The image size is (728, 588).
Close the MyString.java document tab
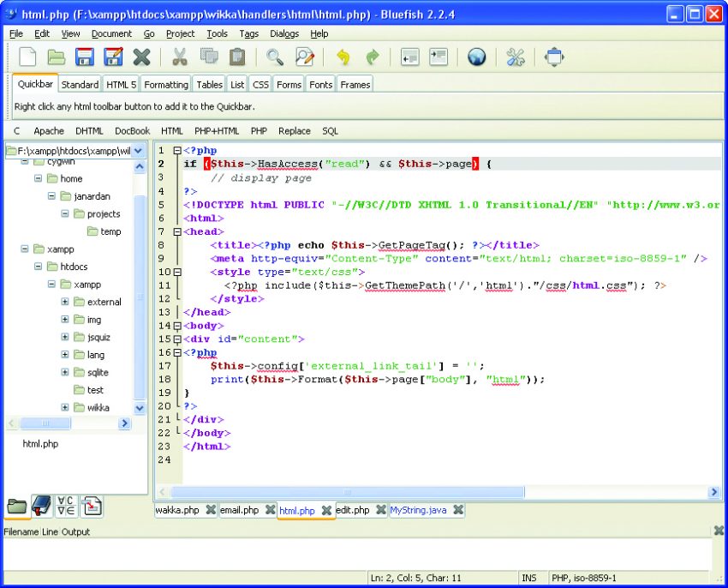tap(458, 510)
